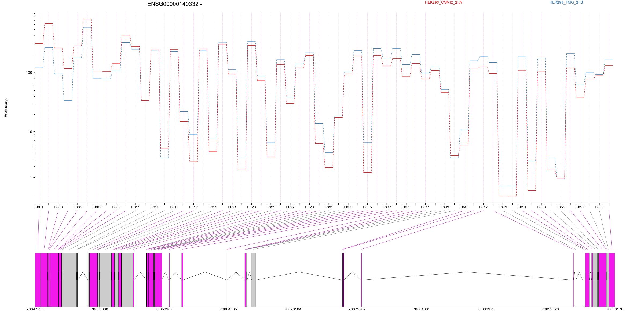Select exon label E017

(193, 207)
